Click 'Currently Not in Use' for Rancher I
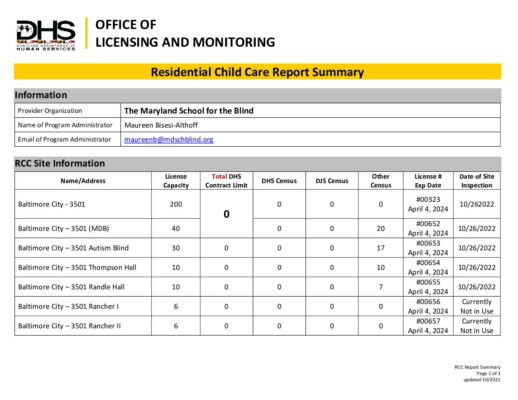Viewport: 518px width, 400px height. click(477, 306)
